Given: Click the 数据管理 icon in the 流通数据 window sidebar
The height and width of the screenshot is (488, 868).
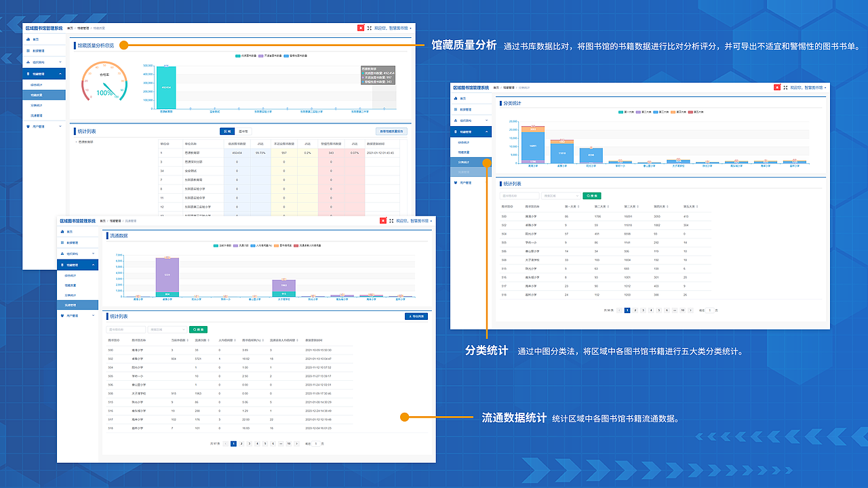Looking at the screenshot, I should (62, 243).
